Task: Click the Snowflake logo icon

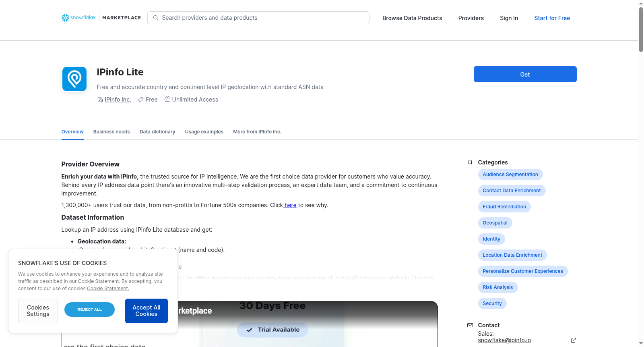Action: (65, 18)
